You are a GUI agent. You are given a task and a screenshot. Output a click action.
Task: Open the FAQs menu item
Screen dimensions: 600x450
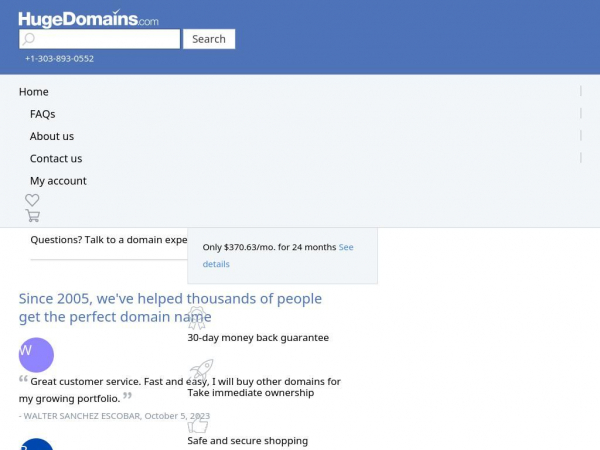pos(42,114)
